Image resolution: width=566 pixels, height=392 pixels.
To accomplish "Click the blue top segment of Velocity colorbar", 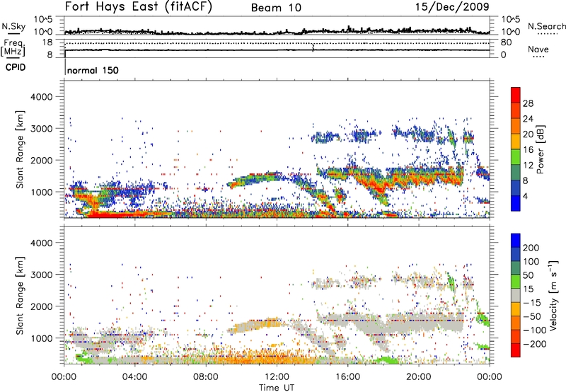I will (x=516, y=241).
